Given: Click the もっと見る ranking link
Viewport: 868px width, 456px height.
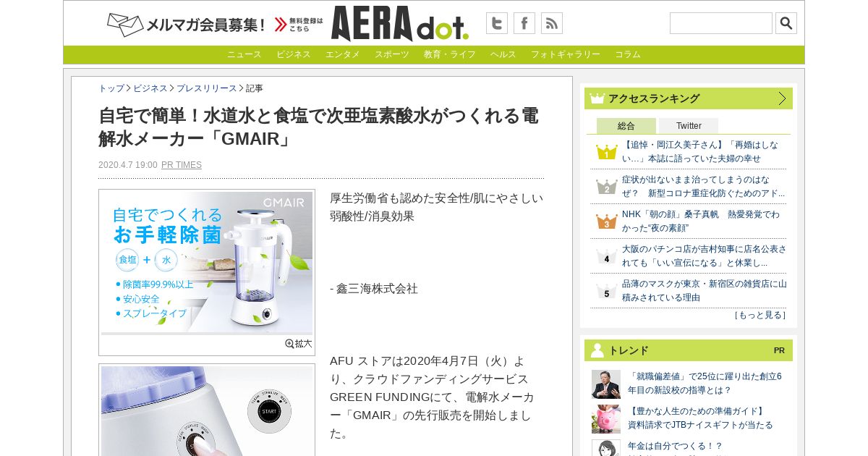Looking at the screenshot, I should pos(759,315).
